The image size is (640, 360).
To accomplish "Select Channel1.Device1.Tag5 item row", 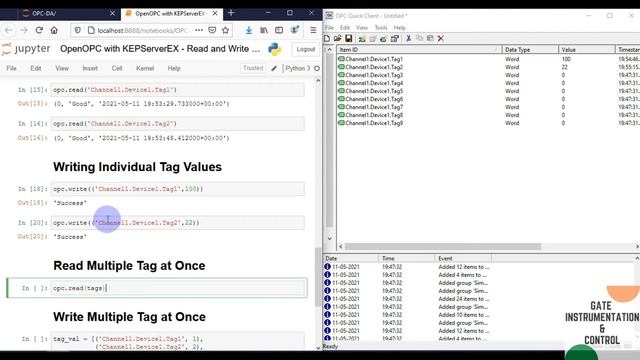I will pos(374,91).
